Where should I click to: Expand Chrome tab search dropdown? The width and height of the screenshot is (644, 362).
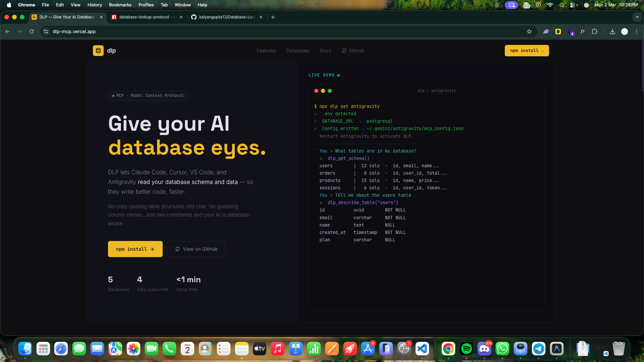(x=637, y=17)
